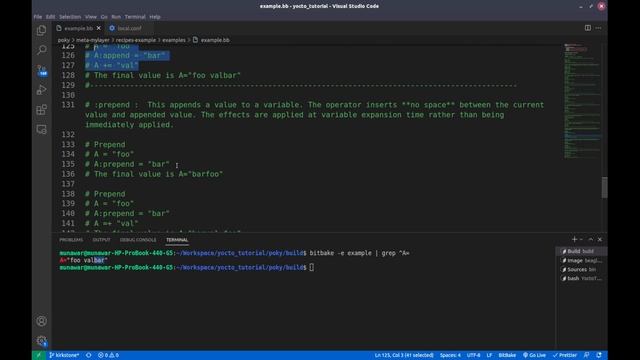640x360 pixels.
Task: Click line 135 text A:prepend = "bar"
Action: (131, 164)
